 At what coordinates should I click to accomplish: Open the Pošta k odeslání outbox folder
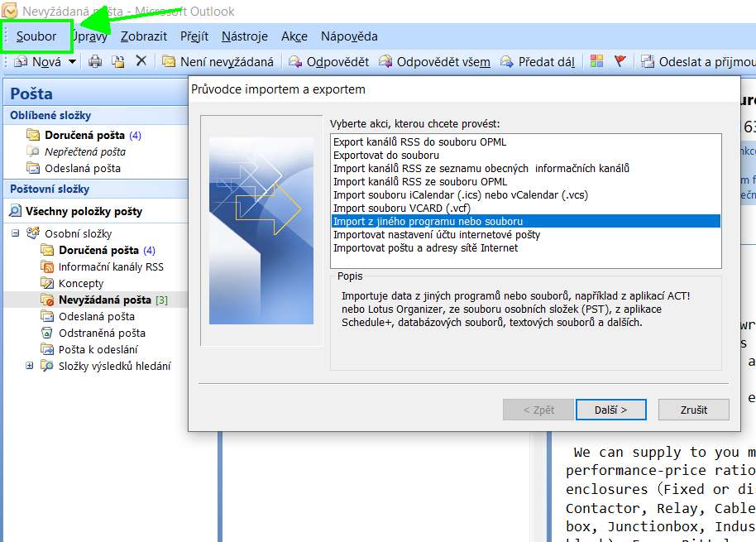(98, 349)
